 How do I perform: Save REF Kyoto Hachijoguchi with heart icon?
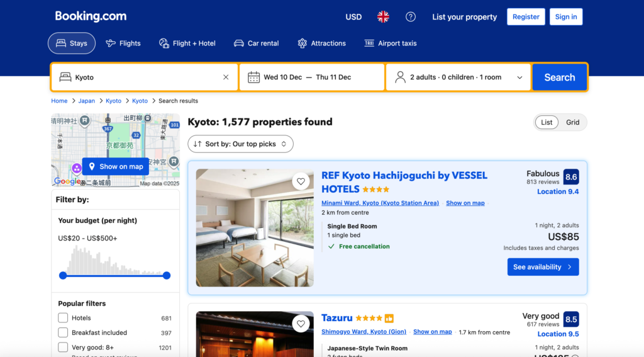pyautogui.click(x=301, y=181)
